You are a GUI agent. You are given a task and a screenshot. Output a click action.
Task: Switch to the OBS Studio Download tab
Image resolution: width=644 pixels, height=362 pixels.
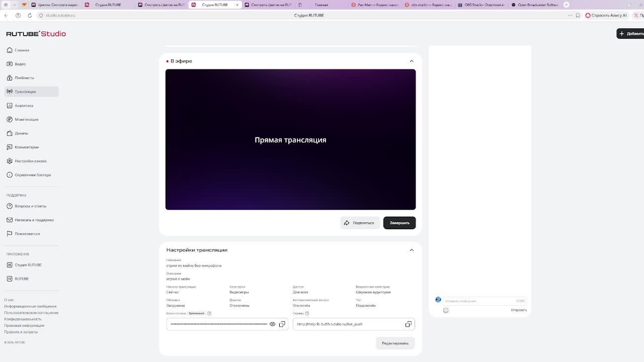[x=480, y=5]
